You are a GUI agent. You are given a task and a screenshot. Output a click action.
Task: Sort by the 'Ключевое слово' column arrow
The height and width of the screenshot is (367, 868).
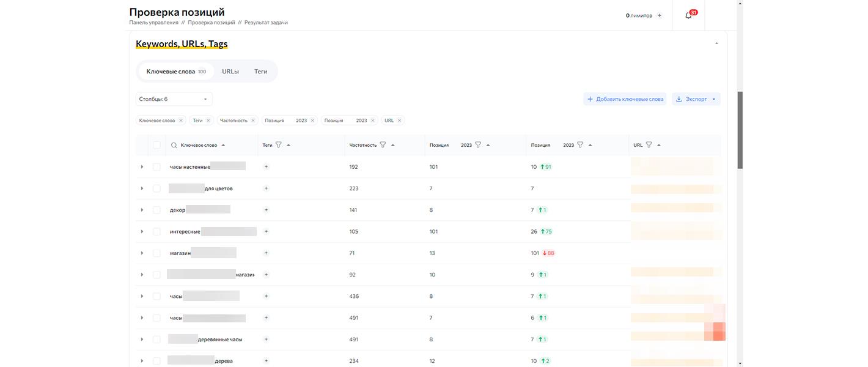(223, 145)
